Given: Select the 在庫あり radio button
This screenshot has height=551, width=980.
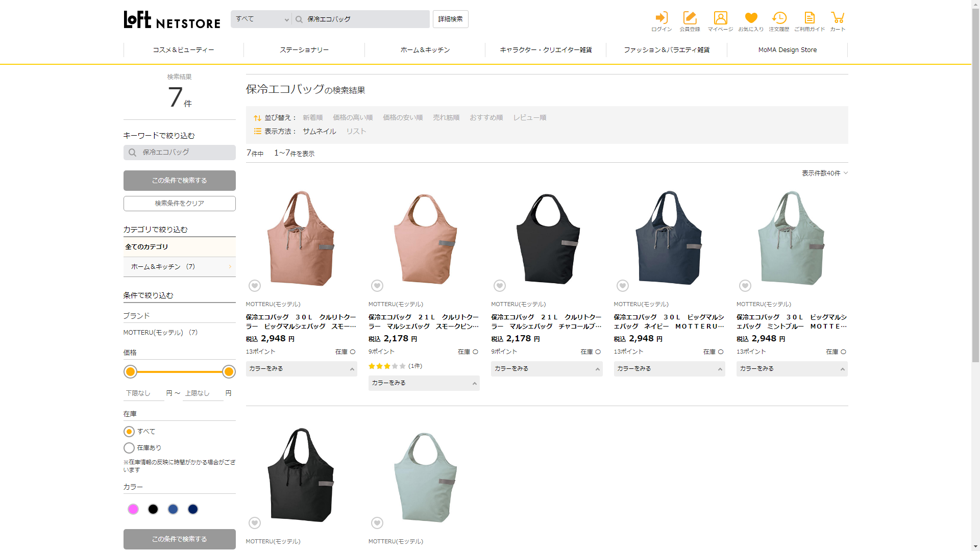Looking at the screenshot, I should click(x=129, y=448).
